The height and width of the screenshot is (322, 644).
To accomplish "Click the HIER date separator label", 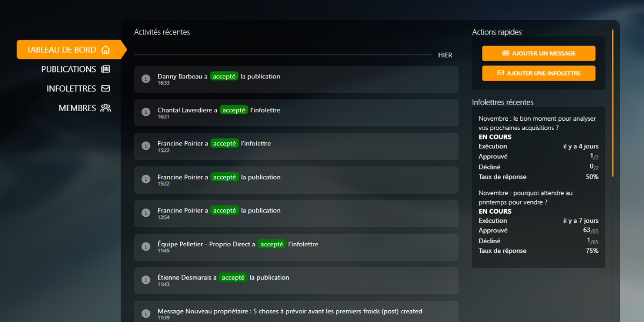I will pyautogui.click(x=445, y=55).
